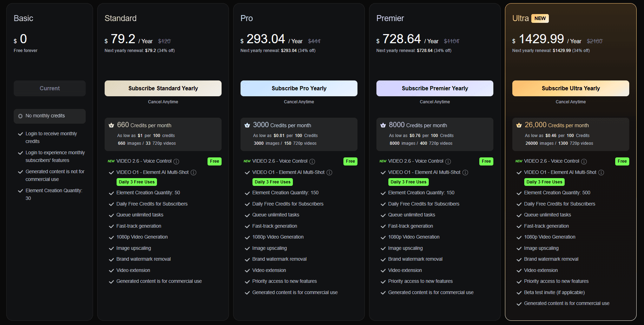
Task: Select the Basic plan title
Action: pos(24,18)
